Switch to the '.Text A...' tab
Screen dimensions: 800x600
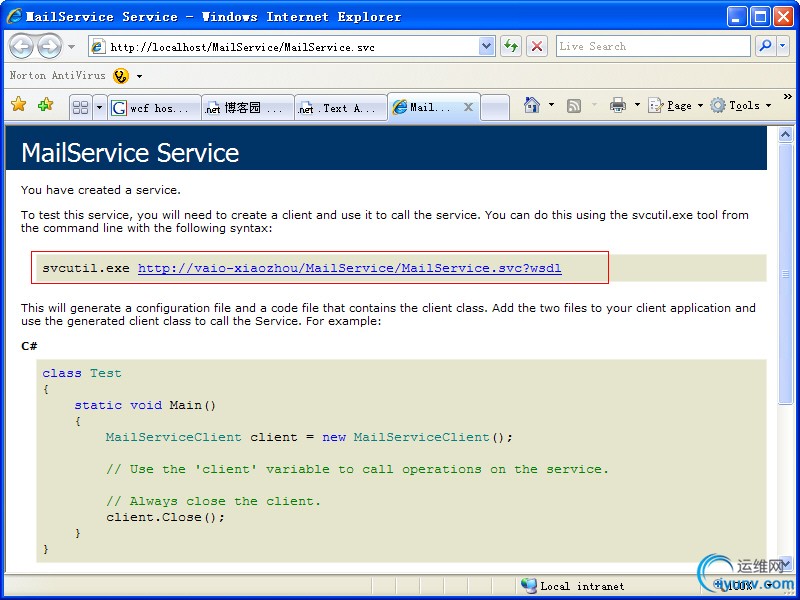pyautogui.click(x=341, y=108)
